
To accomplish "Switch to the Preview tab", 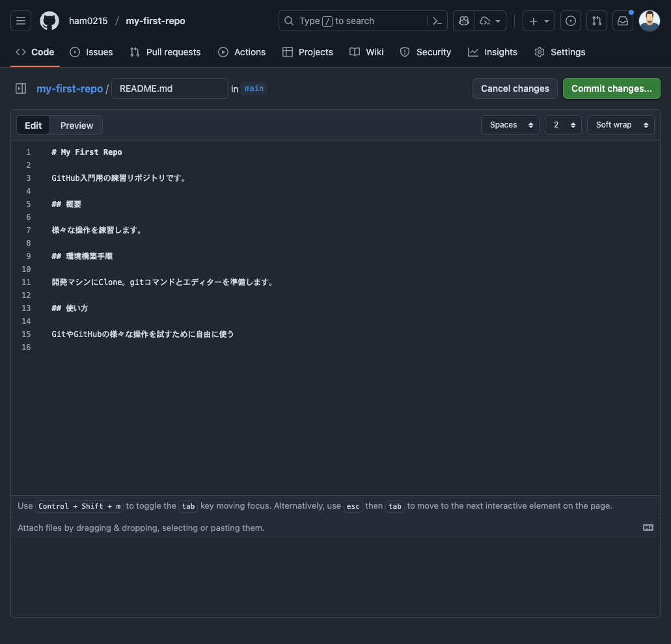I will 76,125.
